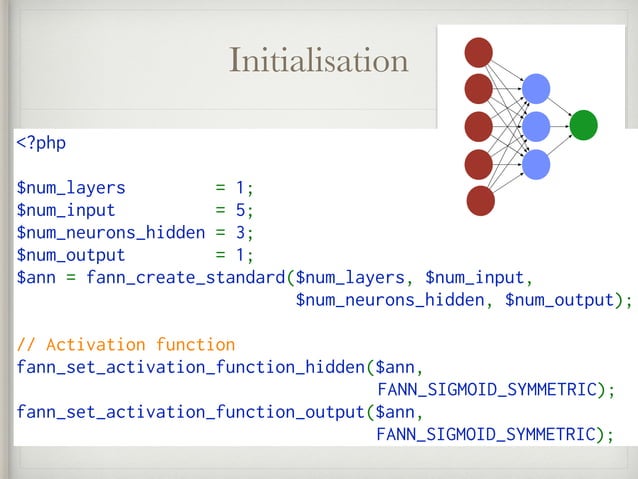Click the '<?php' opening tag

41,143
